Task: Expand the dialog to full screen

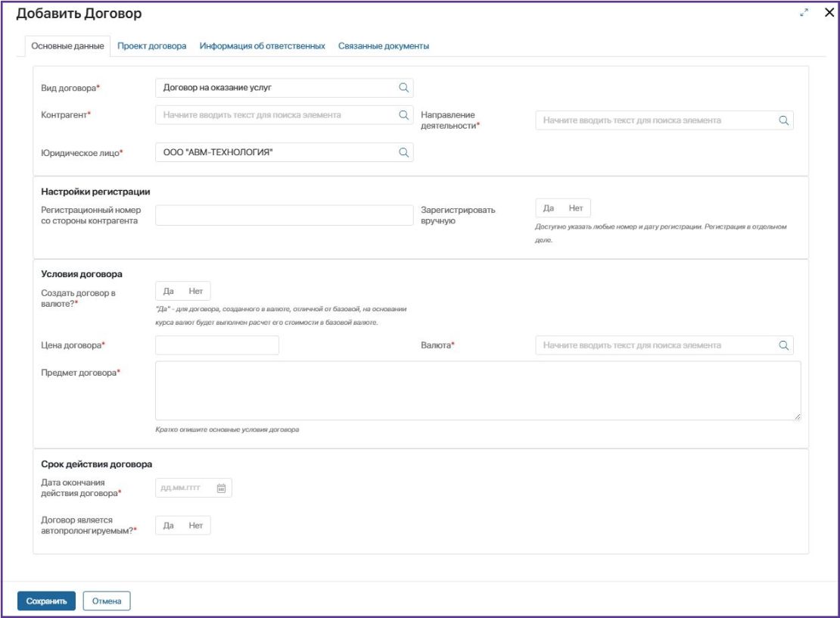Action: 804,12
